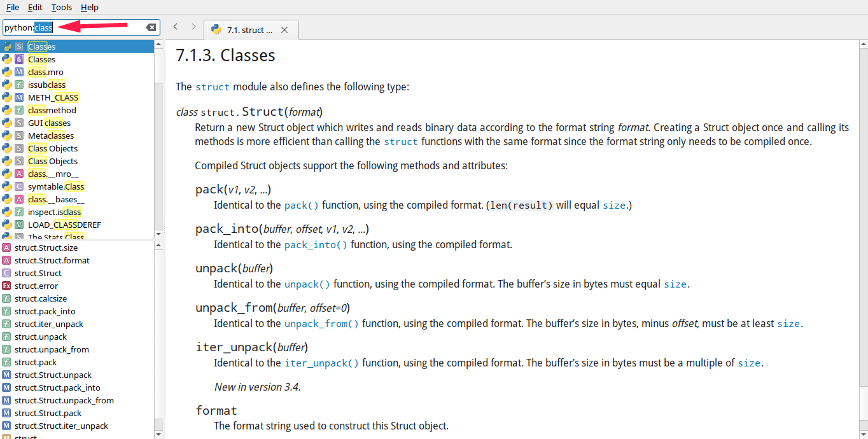The width and height of the screenshot is (868, 439).
Task: Open the Help menu
Action: point(90,7)
